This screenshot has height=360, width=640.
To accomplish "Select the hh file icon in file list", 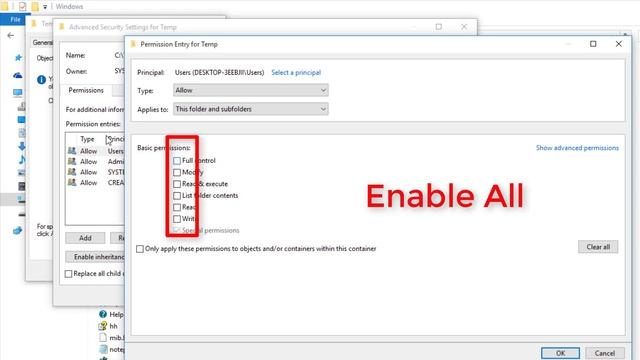I will click(x=103, y=326).
